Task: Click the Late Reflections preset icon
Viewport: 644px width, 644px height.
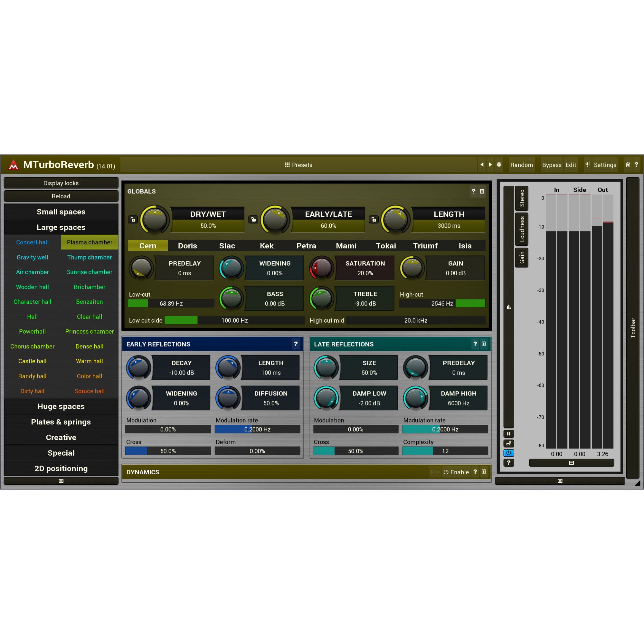Action: tap(484, 344)
